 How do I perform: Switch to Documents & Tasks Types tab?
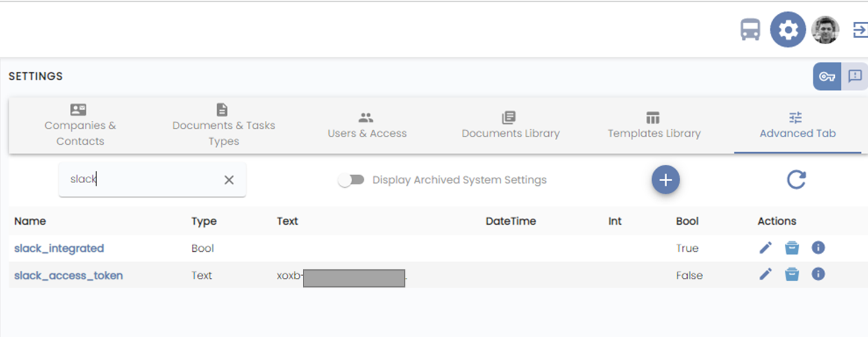[223, 126]
